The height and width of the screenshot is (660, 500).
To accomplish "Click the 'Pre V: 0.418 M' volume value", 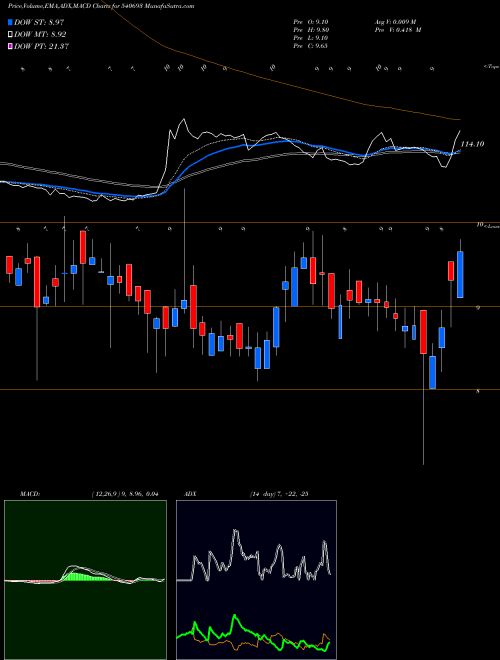I will point(398,30).
